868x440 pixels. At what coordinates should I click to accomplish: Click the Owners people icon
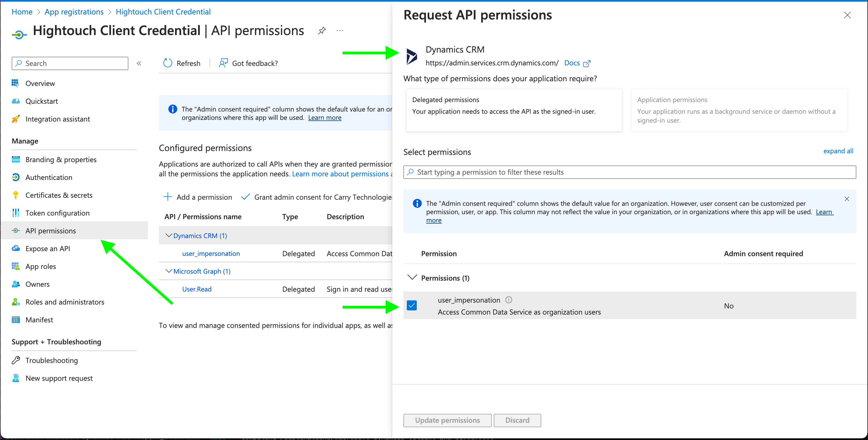16,284
